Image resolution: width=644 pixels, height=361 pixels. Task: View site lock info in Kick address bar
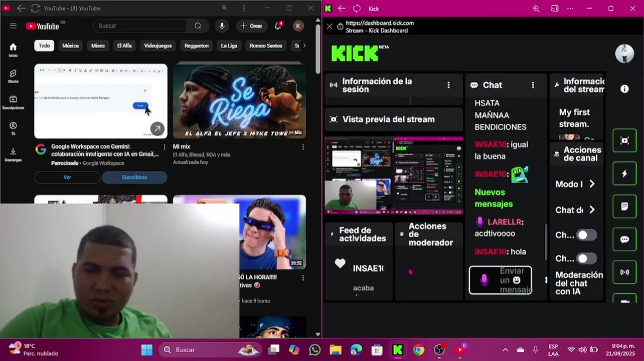point(340,26)
